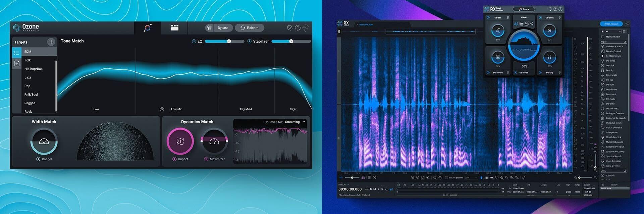Open RX module list view menu icon
Screen dimensions: 644x214
coord(624,32)
